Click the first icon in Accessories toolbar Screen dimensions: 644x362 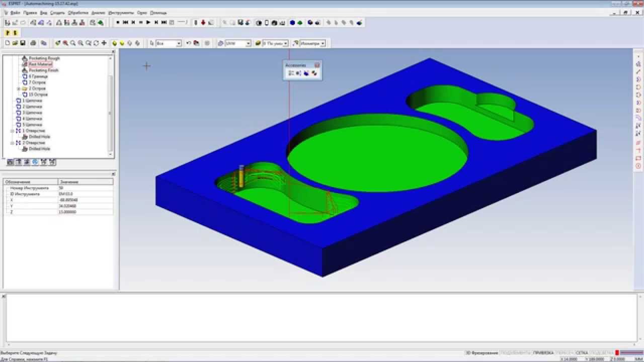pyautogui.click(x=291, y=73)
